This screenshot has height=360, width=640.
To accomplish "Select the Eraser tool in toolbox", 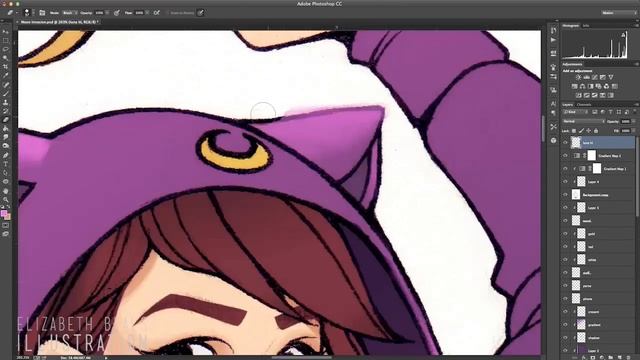I will (x=6, y=120).
